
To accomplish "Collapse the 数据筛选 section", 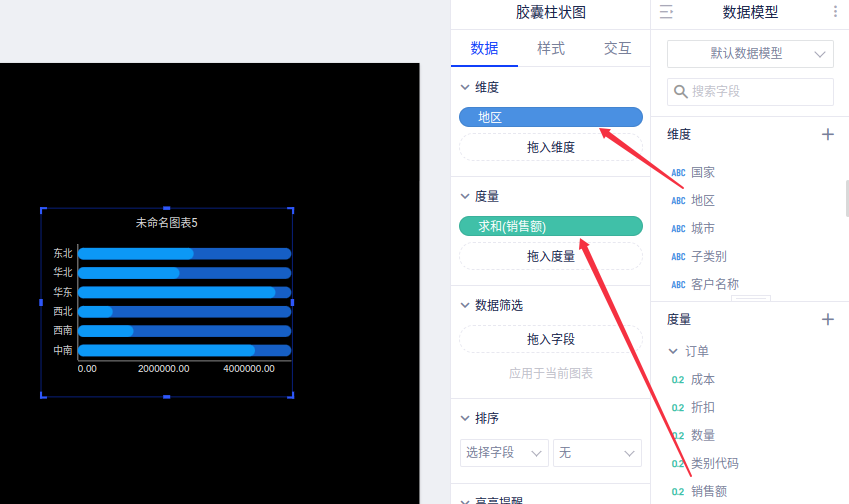I will coord(465,305).
